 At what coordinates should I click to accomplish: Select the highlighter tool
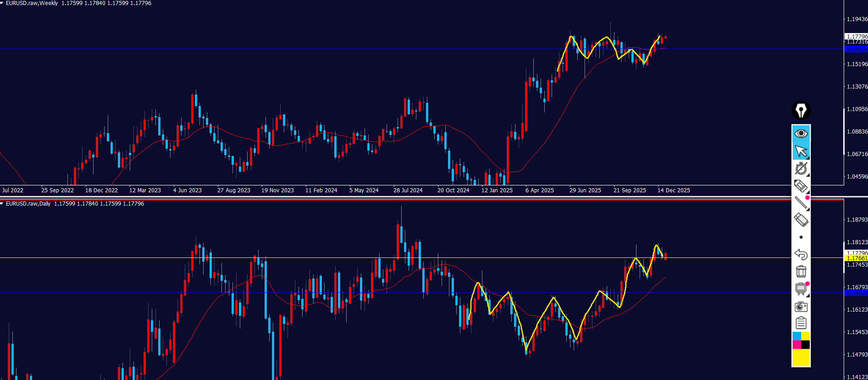[x=801, y=186]
